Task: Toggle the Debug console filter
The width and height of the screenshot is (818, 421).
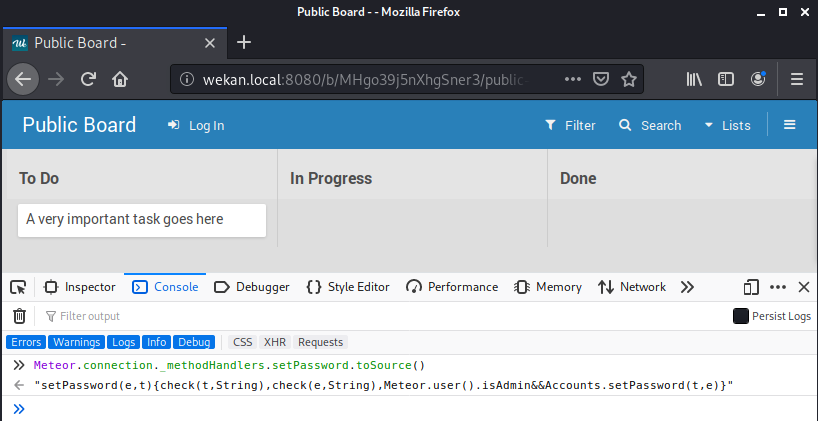Action: 194,342
